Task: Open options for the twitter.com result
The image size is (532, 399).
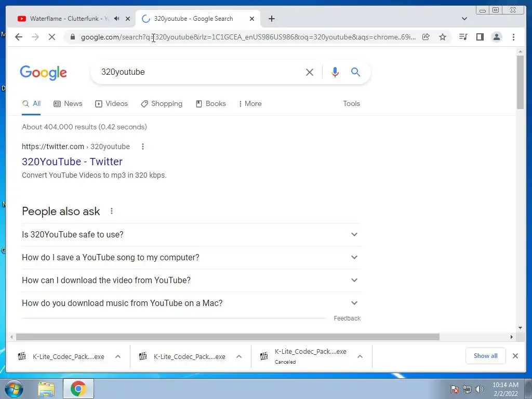Action: tap(143, 147)
